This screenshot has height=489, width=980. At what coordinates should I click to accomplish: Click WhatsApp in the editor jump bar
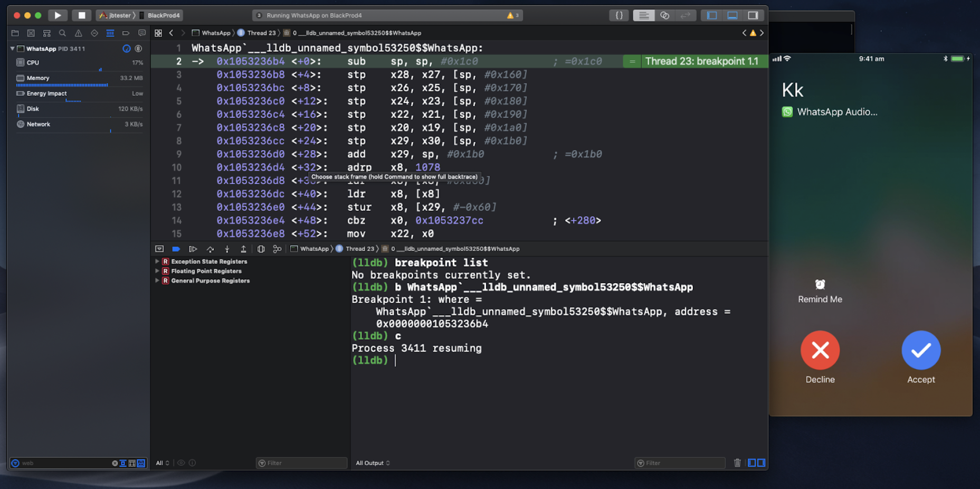pos(212,33)
